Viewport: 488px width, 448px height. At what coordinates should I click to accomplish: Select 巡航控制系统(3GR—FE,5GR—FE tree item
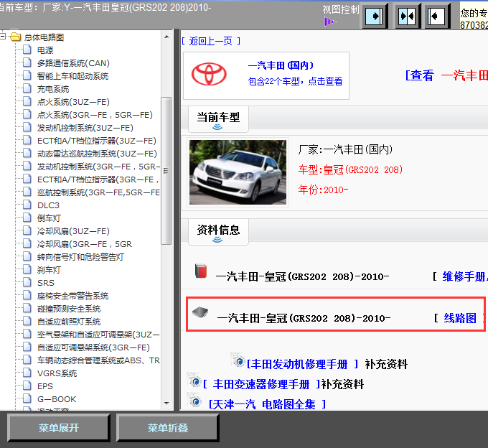coord(98,192)
